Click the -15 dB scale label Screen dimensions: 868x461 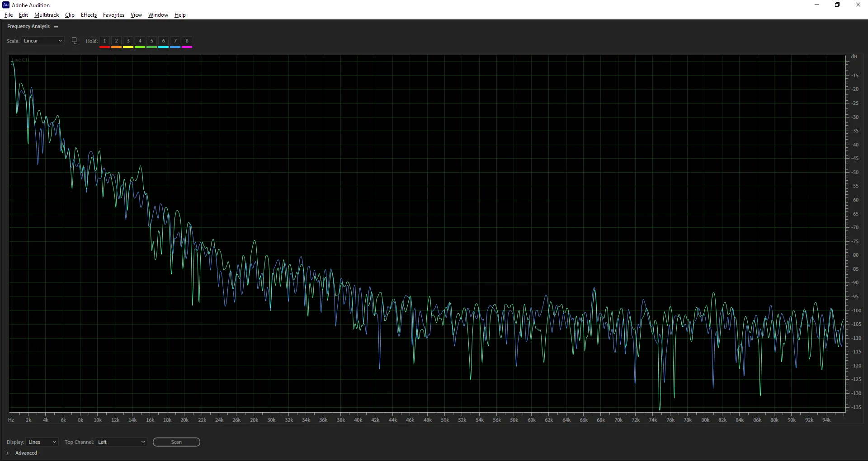point(855,75)
